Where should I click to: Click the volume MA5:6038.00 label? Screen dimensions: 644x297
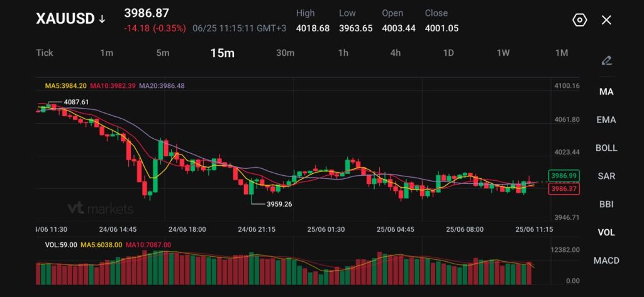click(x=101, y=245)
